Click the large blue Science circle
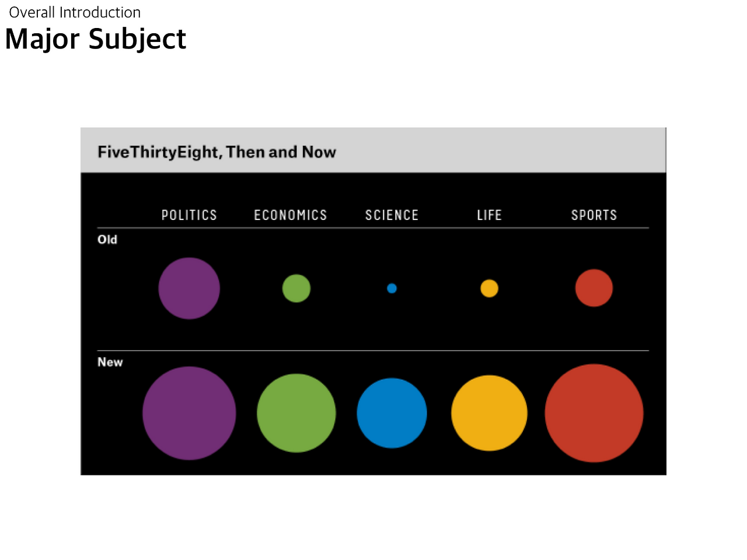The image size is (747, 560). pyautogui.click(x=392, y=413)
